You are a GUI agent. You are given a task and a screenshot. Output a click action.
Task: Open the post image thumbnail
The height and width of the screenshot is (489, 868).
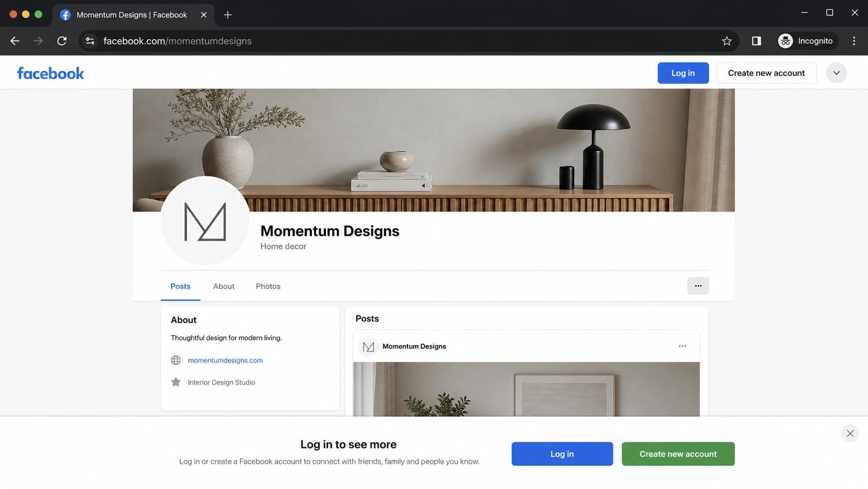click(526, 389)
